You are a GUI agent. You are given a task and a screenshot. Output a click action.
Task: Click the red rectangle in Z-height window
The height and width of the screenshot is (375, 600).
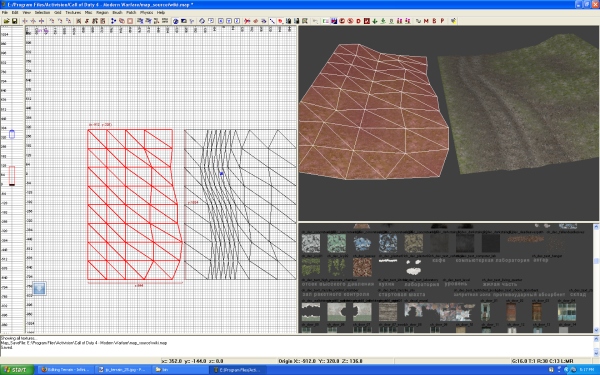click(12, 176)
